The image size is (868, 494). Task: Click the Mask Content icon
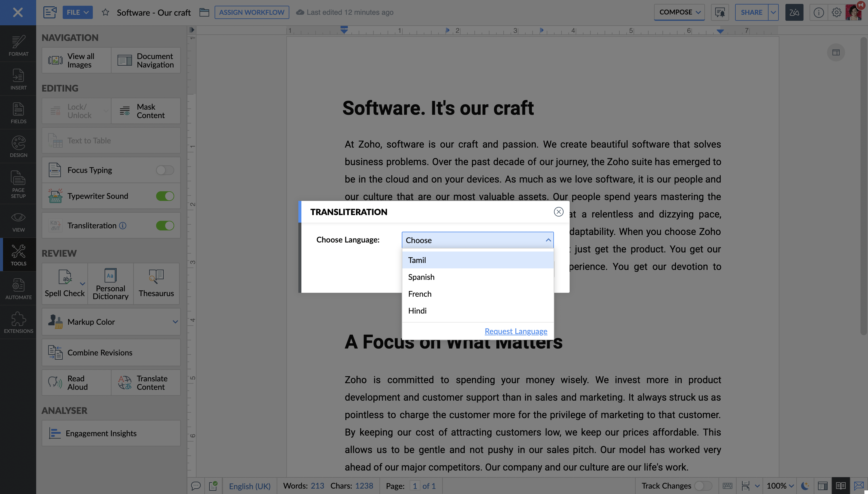point(124,111)
